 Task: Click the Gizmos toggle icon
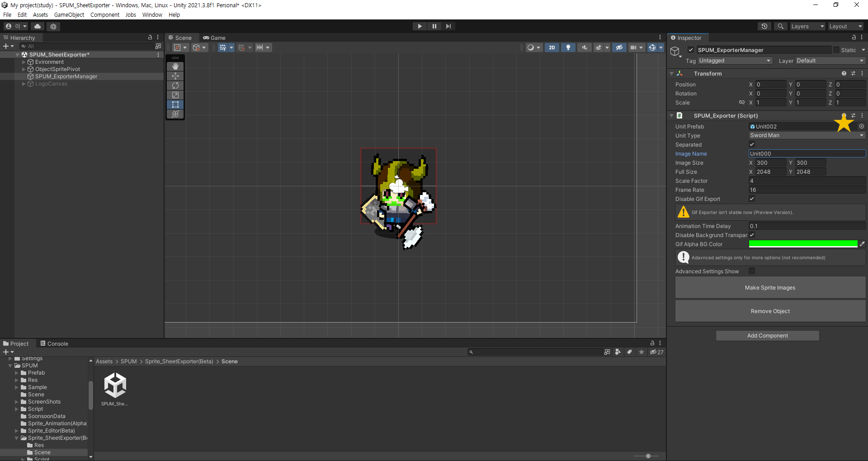click(652, 48)
